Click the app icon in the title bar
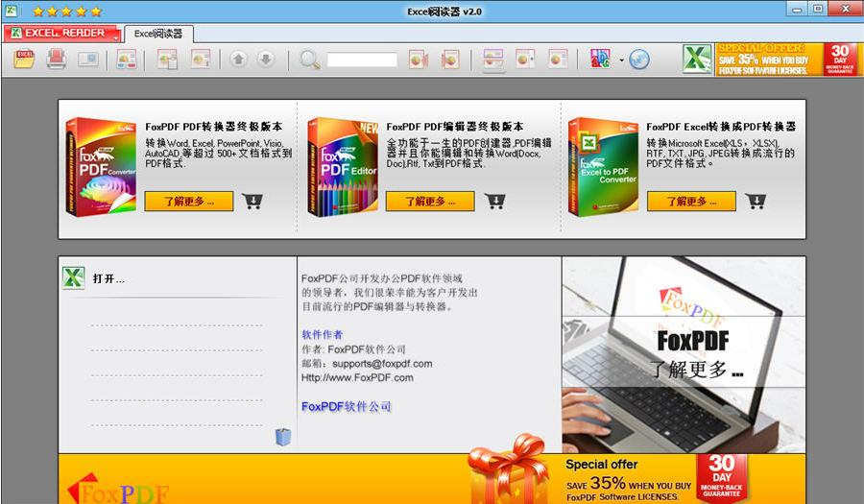Viewport: 864px width, 504px height. [x=11, y=11]
